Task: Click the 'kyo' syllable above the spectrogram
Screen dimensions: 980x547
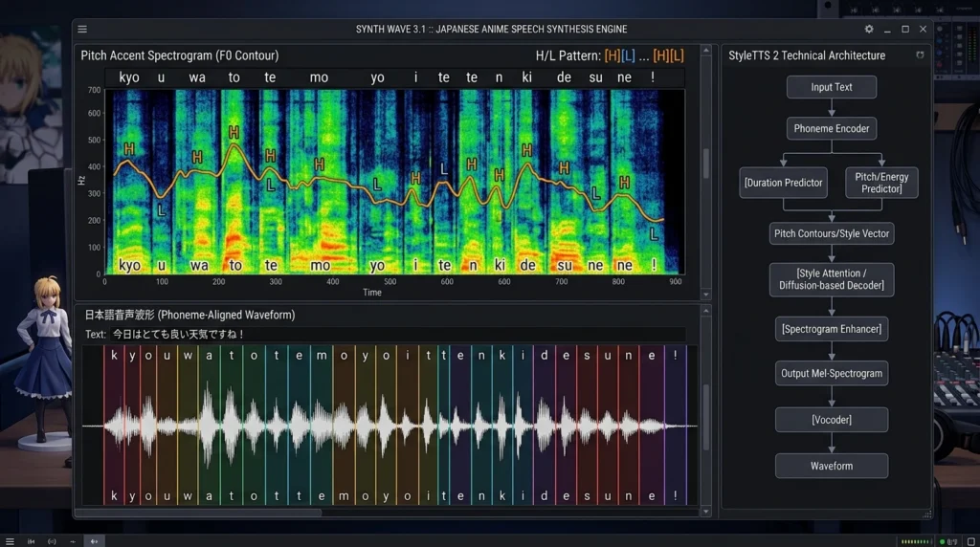Action: point(129,77)
